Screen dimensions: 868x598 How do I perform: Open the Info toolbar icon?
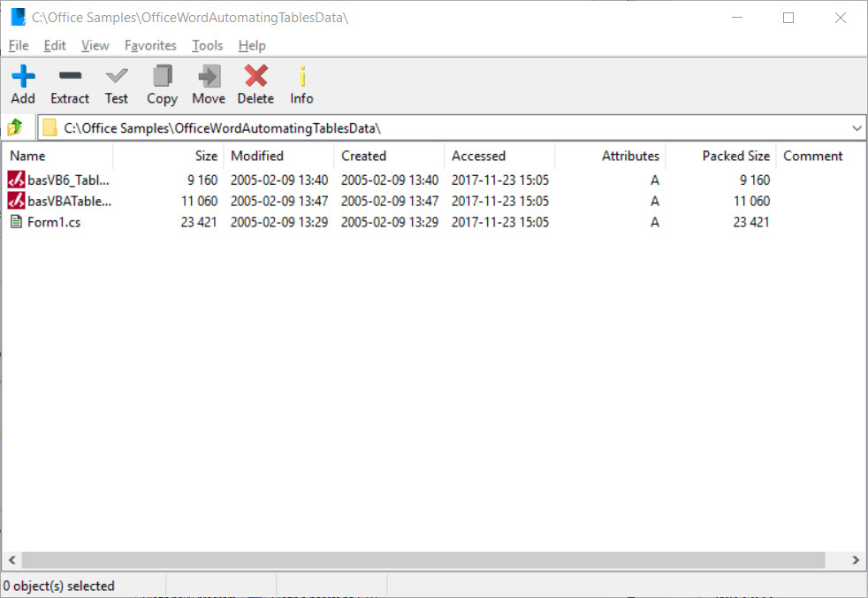[302, 76]
